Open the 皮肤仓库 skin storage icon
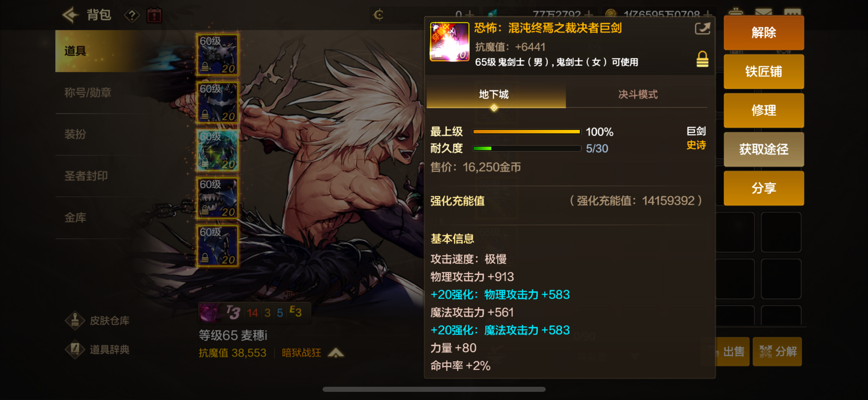This screenshot has height=400, width=868. pos(75,320)
